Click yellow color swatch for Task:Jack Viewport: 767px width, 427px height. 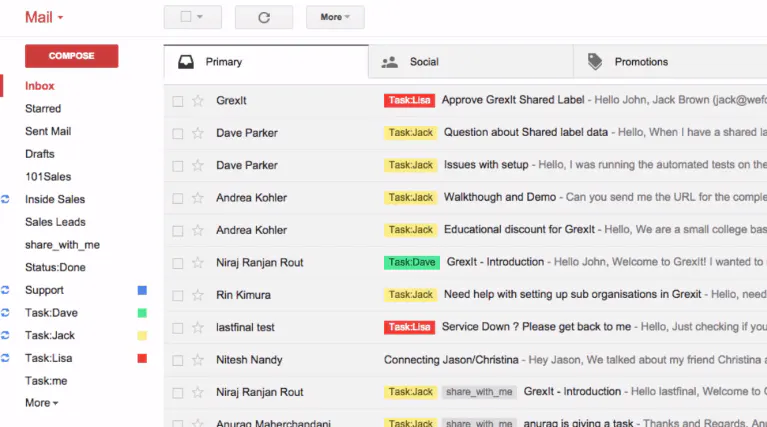(x=142, y=336)
